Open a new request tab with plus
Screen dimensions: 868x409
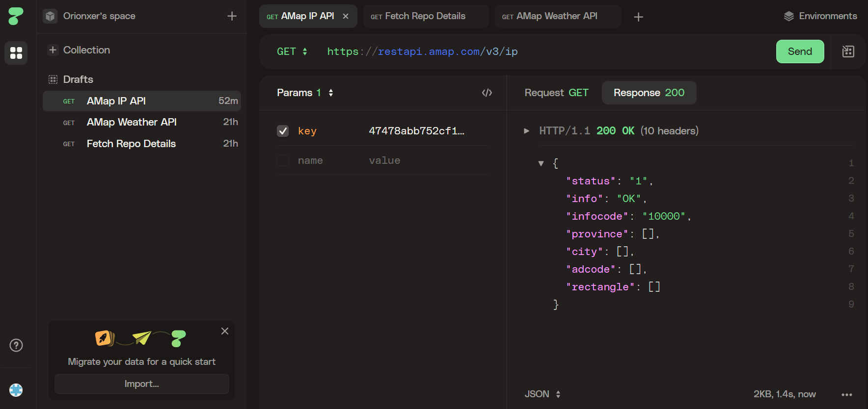(638, 17)
